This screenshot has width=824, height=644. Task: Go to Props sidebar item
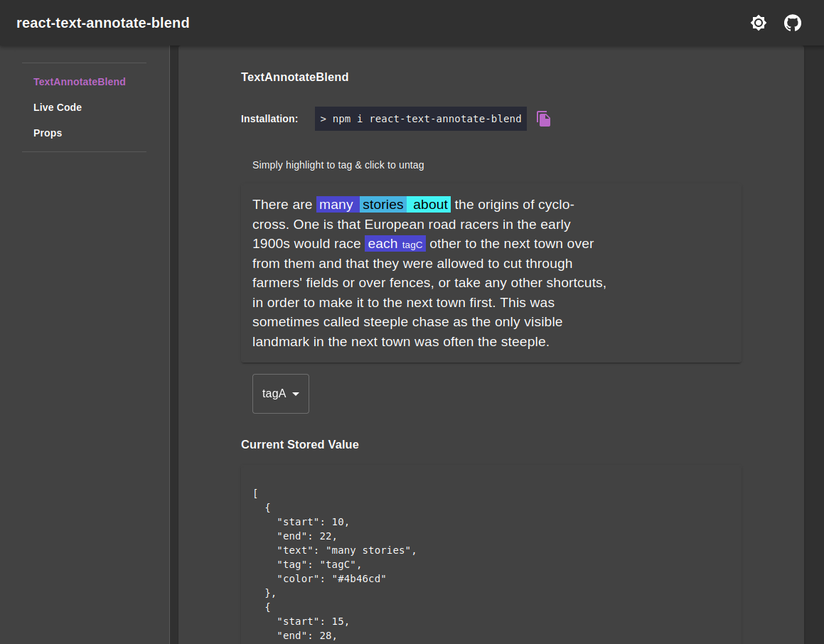48,133
